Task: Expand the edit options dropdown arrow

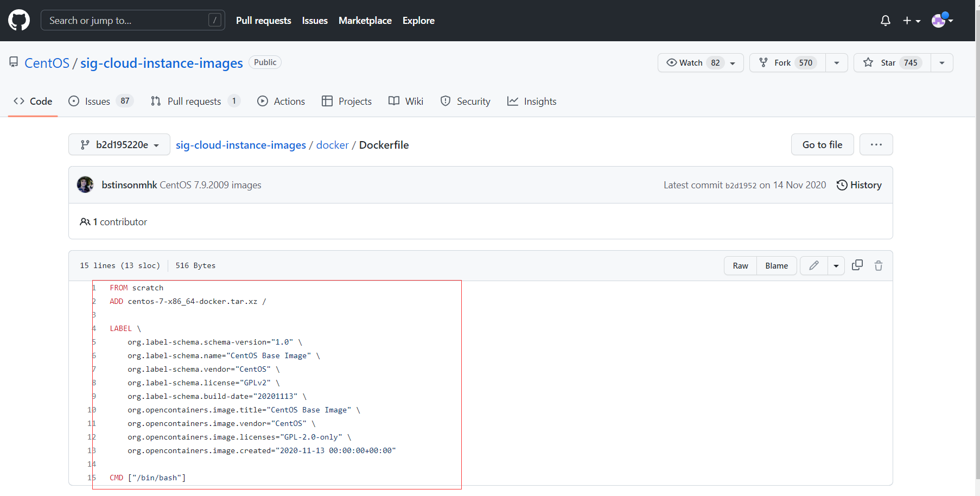Action: 836,265
